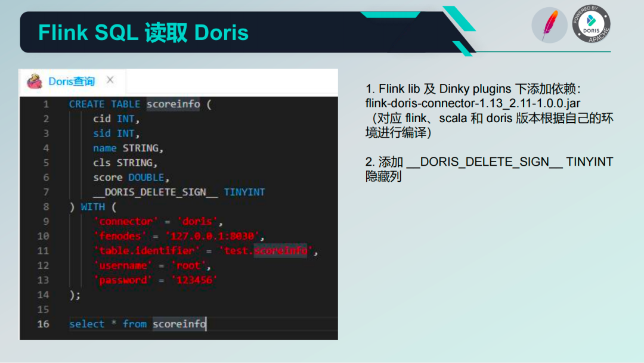Click the Apache feather logo
Screen dimensions: 644x363
coord(550,25)
